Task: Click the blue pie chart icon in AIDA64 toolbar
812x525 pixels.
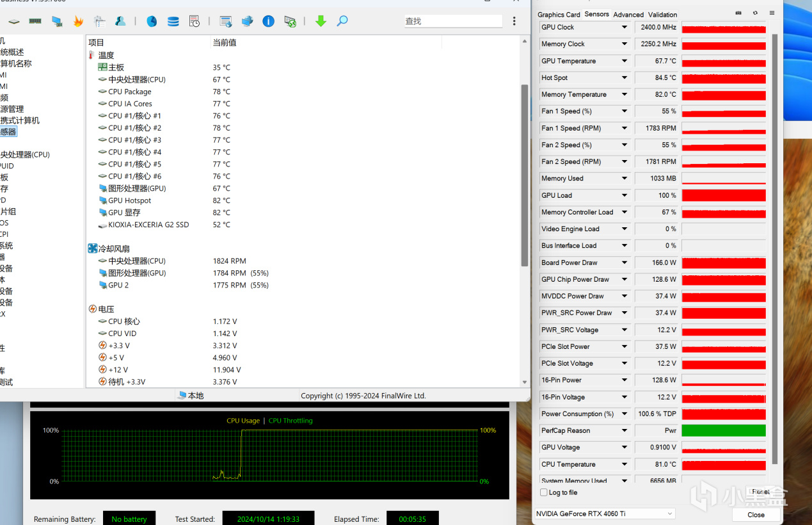Action: point(152,22)
